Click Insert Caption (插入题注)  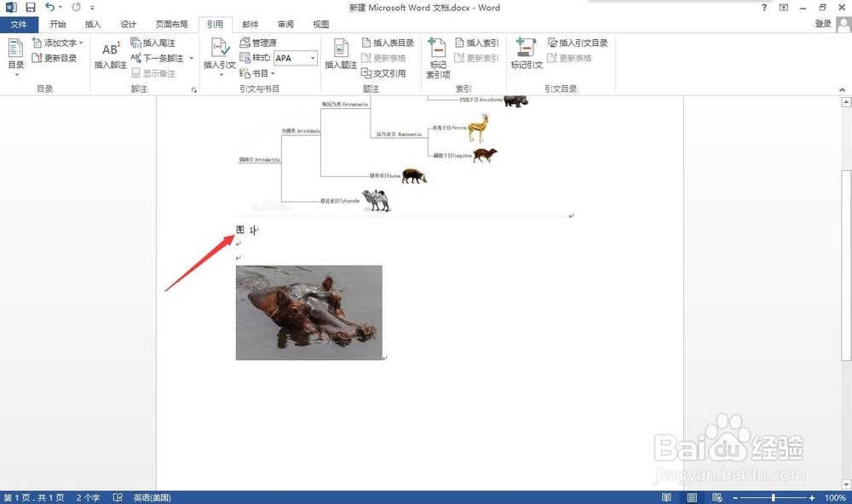(341, 56)
